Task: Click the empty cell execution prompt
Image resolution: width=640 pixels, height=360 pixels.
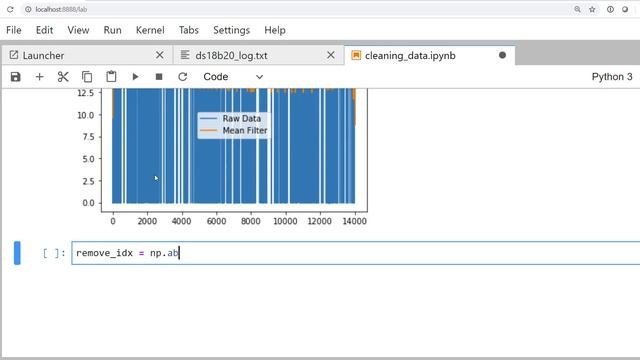Action: pos(54,253)
